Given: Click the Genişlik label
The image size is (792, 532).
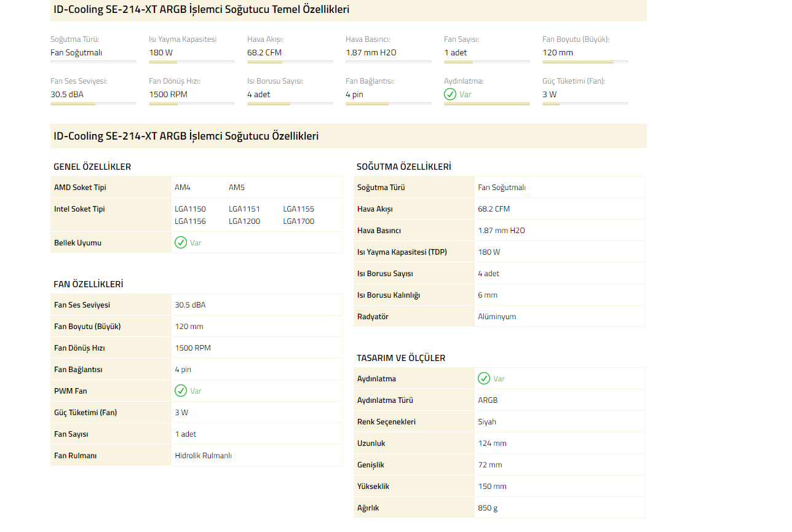Looking at the screenshot, I should pyautogui.click(x=371, y=464).
